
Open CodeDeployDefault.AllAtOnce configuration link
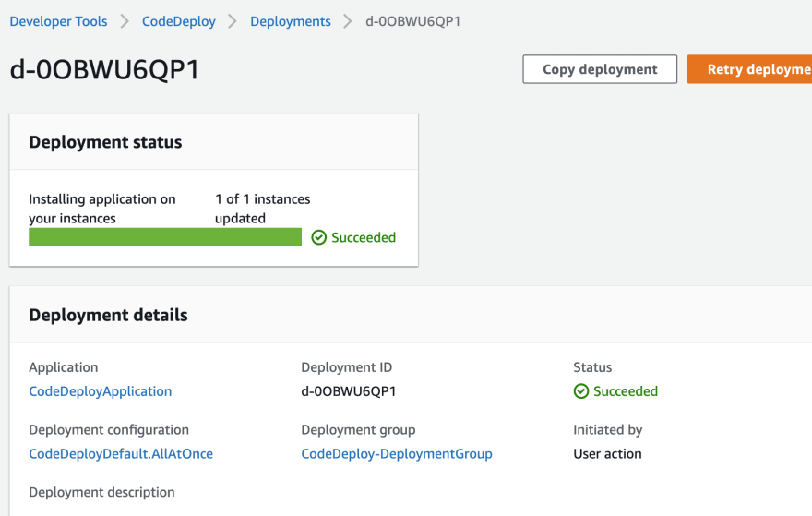121,453
